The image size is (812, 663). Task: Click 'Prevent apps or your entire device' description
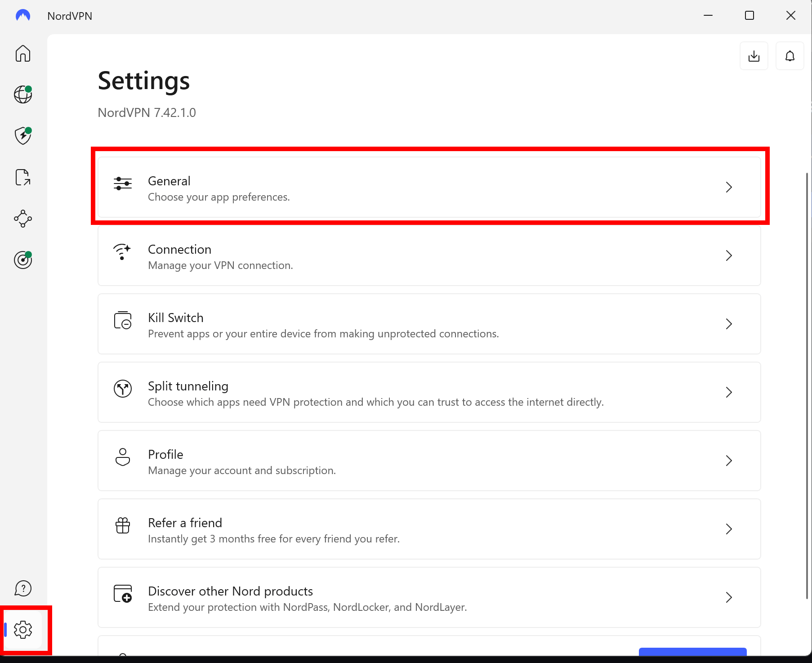(323, 334)
